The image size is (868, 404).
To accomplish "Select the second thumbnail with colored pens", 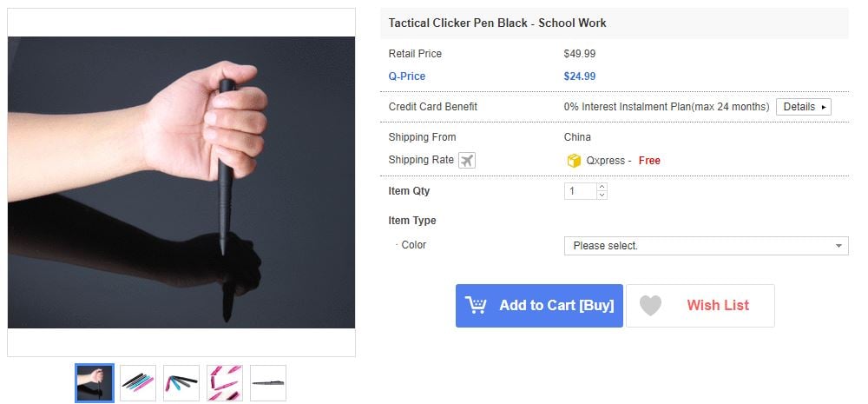I will coord(138,382).
